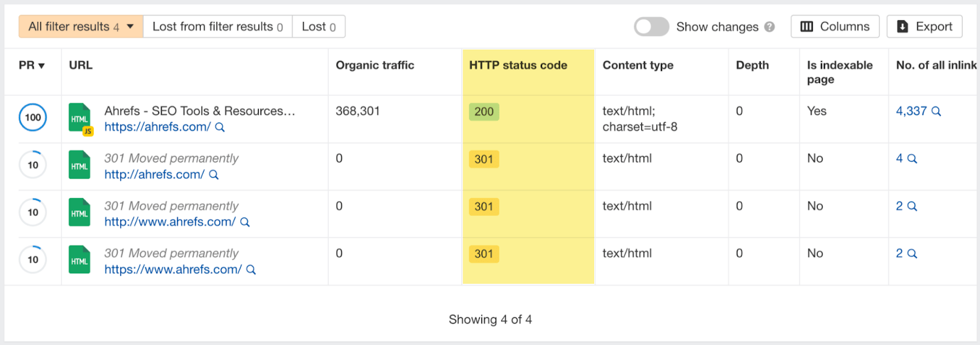Open the Columns selector button
The height and width of the screenshot is (345, 980).
point(835,26)
